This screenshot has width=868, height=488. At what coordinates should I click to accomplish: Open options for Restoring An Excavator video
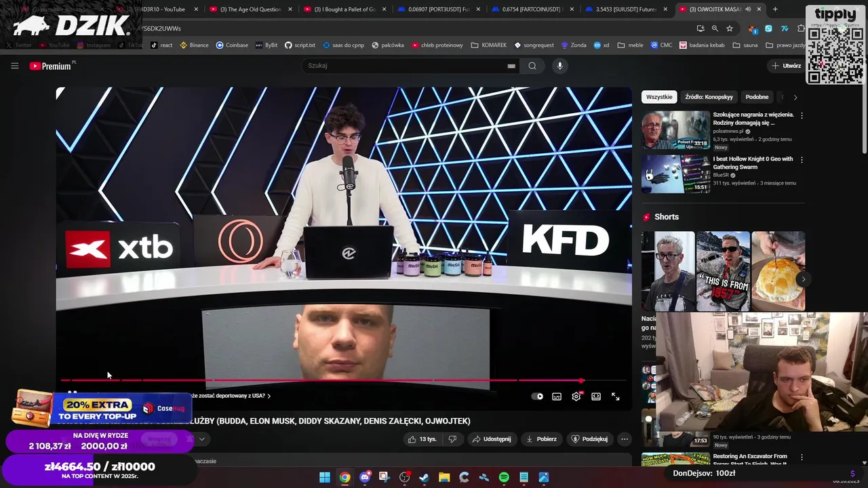click(802, 457)
